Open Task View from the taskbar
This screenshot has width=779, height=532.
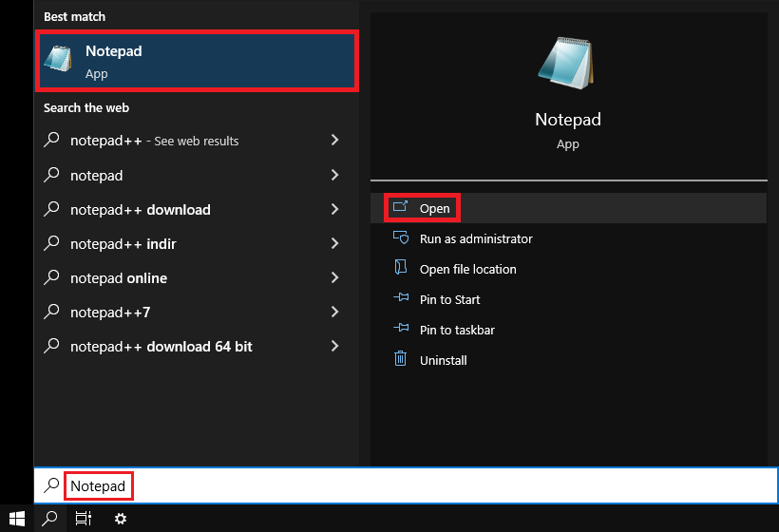pyautogui.click(x=84, y=519)
